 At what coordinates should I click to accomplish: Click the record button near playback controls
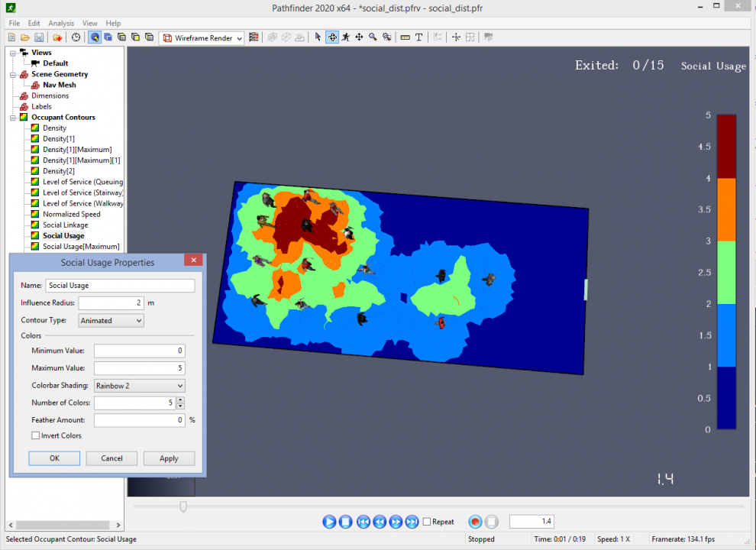[x=474, y=521]
